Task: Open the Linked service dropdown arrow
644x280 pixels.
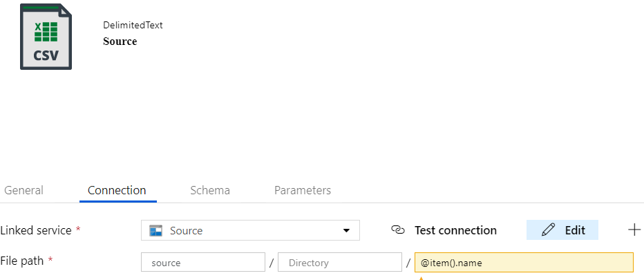Action: coord(346,231)
